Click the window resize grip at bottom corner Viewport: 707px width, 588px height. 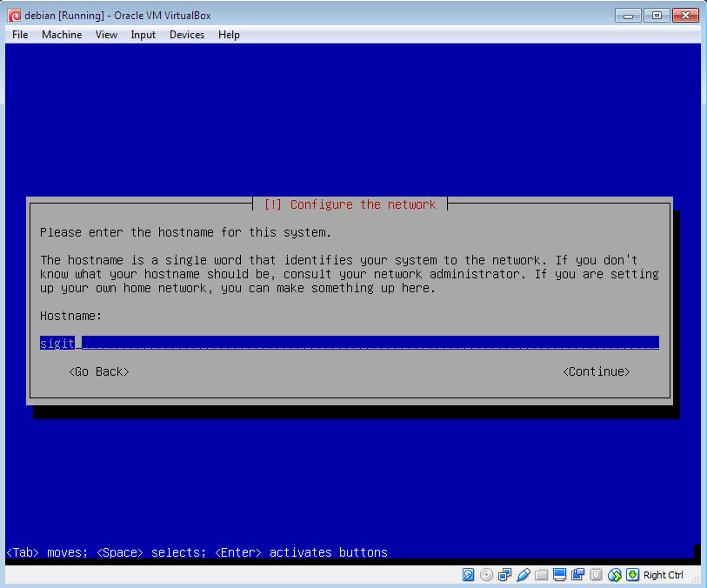point(697,578)
